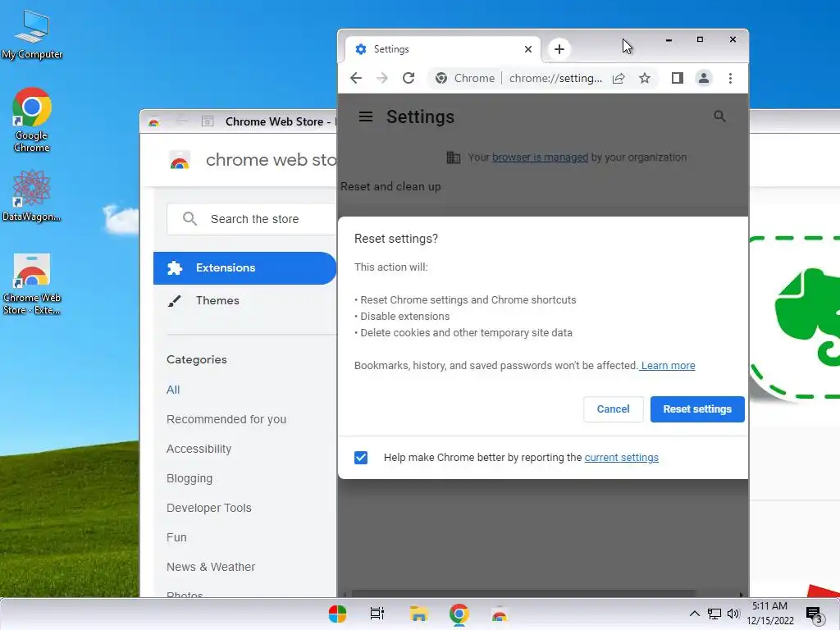Click the chrome web store logo

click(180, 160)
